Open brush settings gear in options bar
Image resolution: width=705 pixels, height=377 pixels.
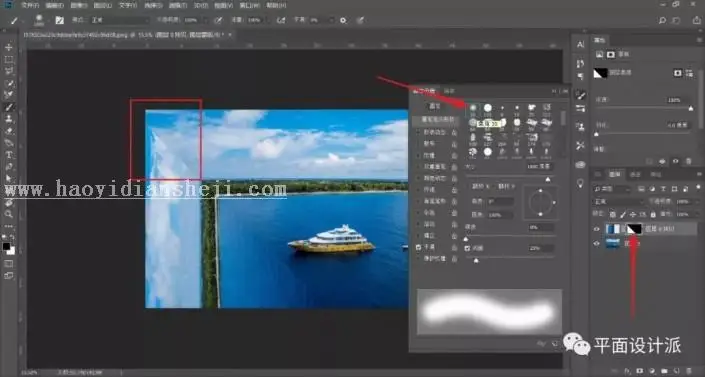pos(343,20)
